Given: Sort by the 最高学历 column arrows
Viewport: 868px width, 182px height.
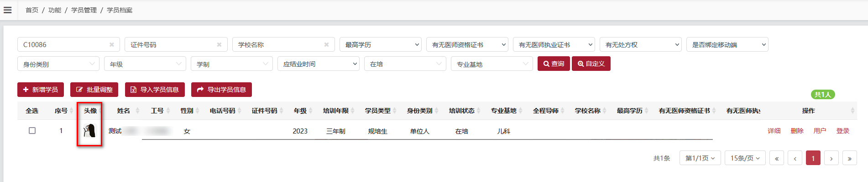Looking at the screenshot, I should (647, 111).
